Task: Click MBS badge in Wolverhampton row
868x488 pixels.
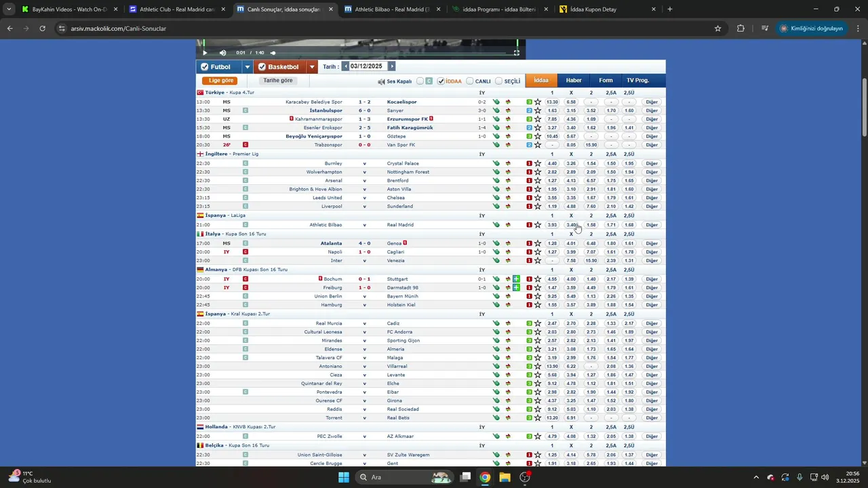Action: click(530, 172)
